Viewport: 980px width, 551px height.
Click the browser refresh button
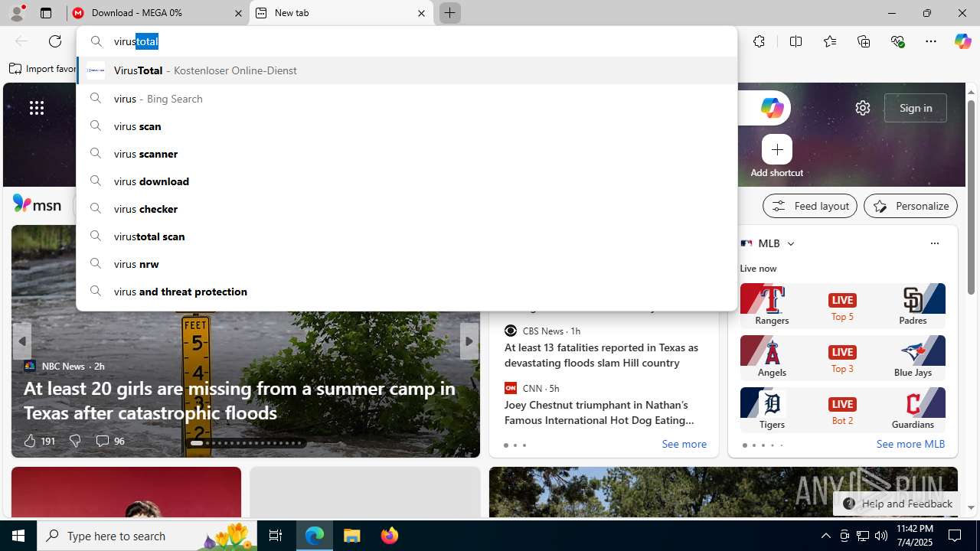point(55,41)
